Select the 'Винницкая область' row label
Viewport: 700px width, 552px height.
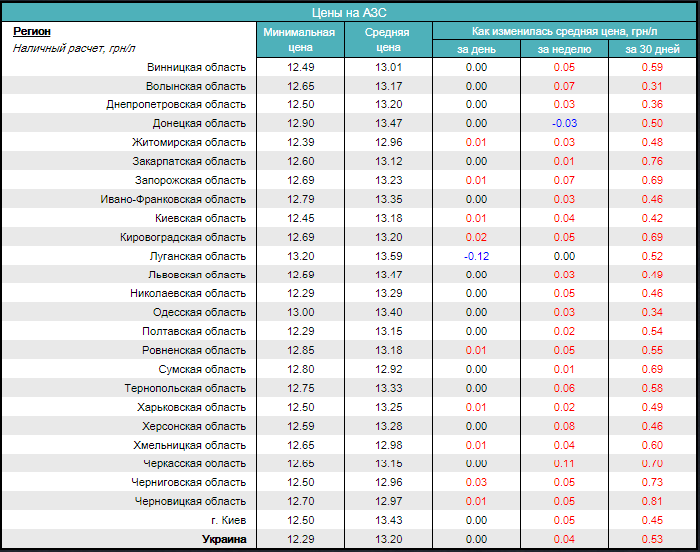pos(195,67)
